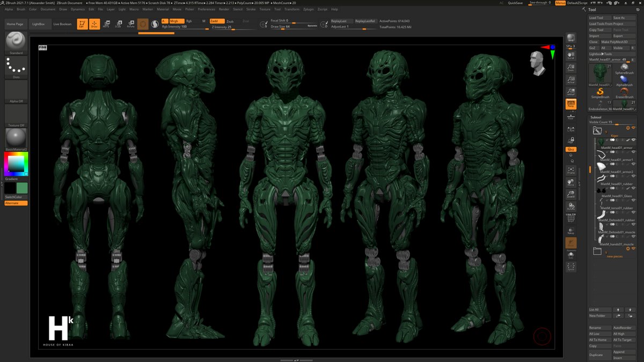Open the Zplugin menu

(309, 9)
